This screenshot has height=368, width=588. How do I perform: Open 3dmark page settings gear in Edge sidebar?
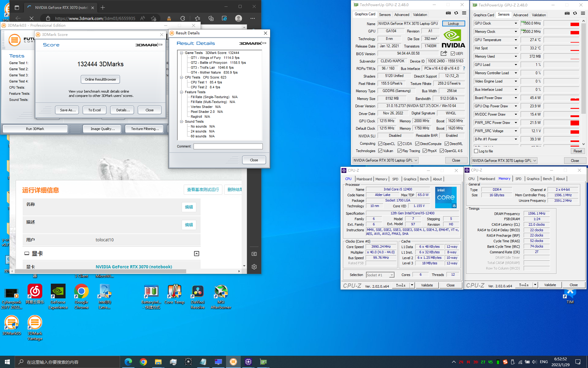(254, 267)
